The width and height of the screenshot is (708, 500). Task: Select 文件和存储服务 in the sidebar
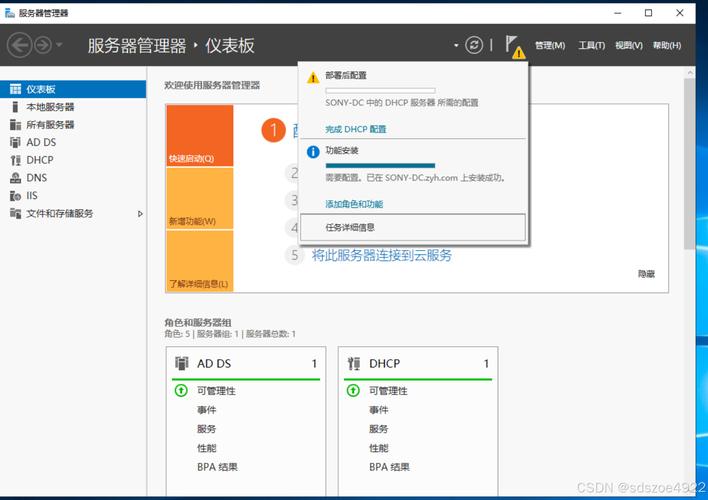click(73, 213)
